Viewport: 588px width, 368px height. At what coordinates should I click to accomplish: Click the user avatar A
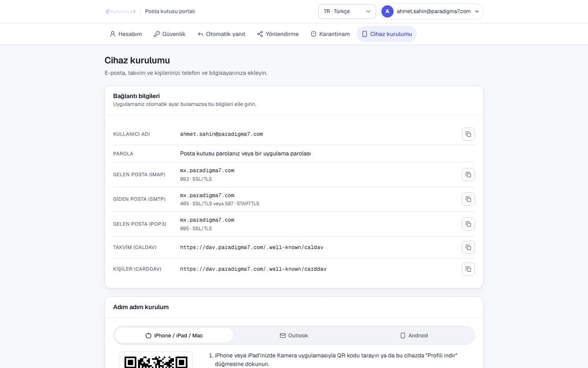click(x=387, y=11)
